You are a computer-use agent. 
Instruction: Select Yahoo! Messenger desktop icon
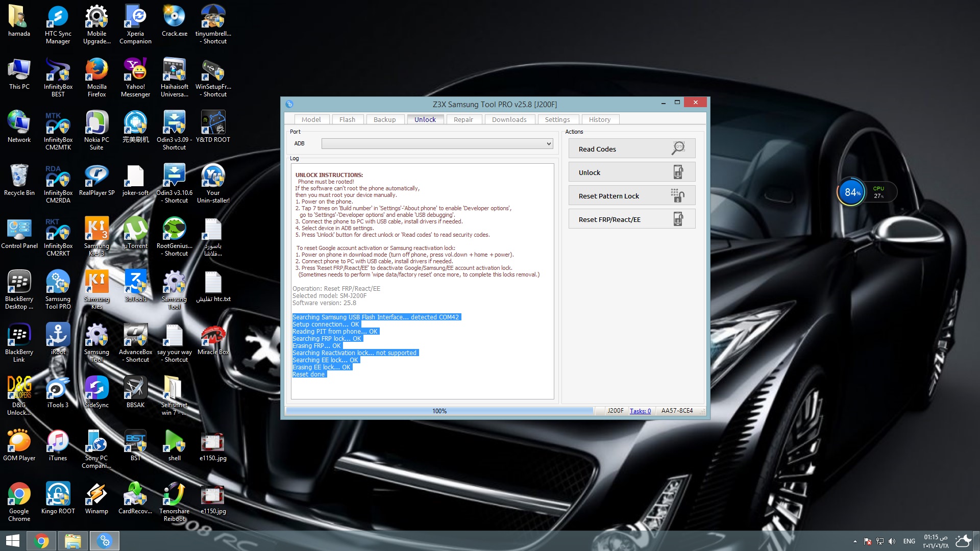click(135, 78)
